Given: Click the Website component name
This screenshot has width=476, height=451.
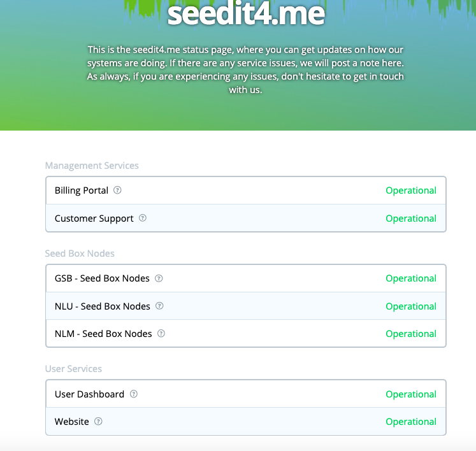Looking at the screenshot, I should point(72,422).
